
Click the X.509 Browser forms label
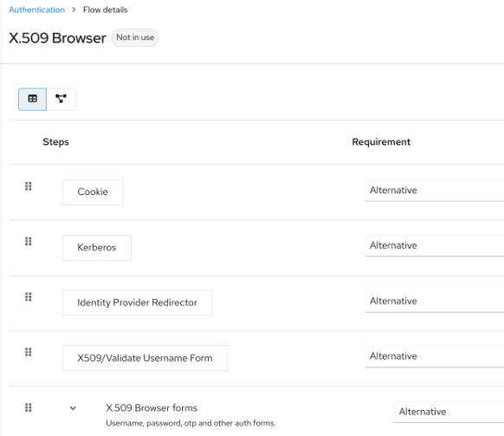152,408
